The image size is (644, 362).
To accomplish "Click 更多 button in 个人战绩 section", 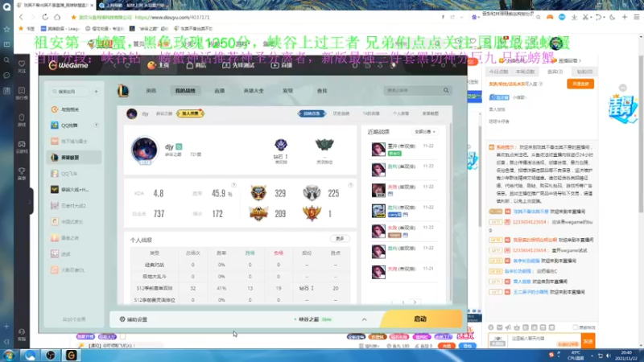I will click(340, 238).
